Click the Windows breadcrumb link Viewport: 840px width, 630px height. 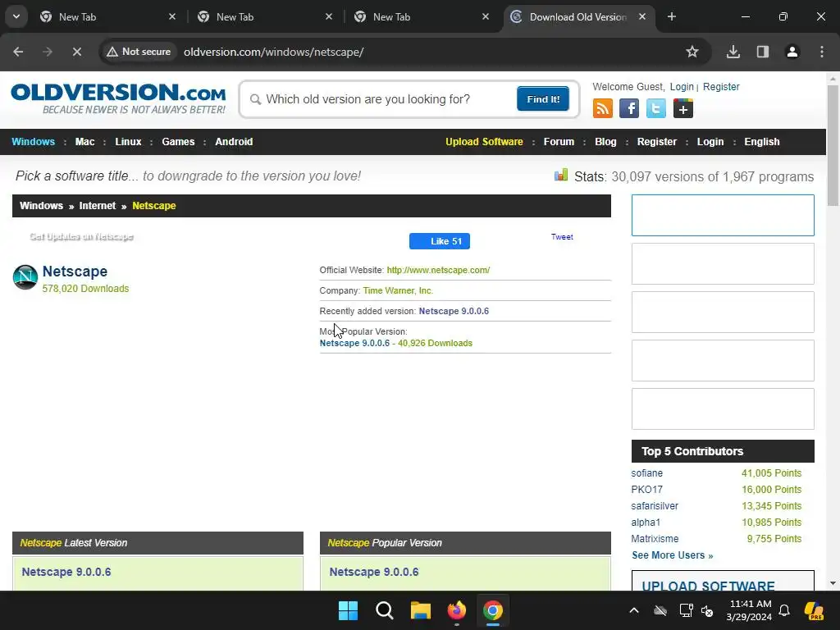pyautogui.click(x=41, y=206)
